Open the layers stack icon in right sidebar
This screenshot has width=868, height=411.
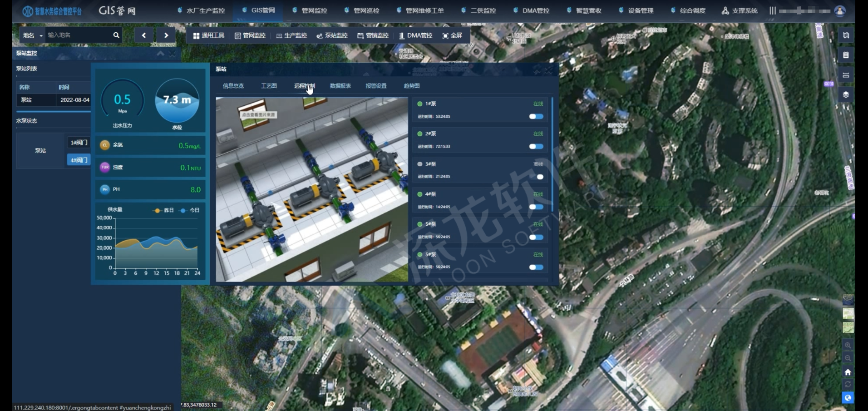(x=846, y=94)
